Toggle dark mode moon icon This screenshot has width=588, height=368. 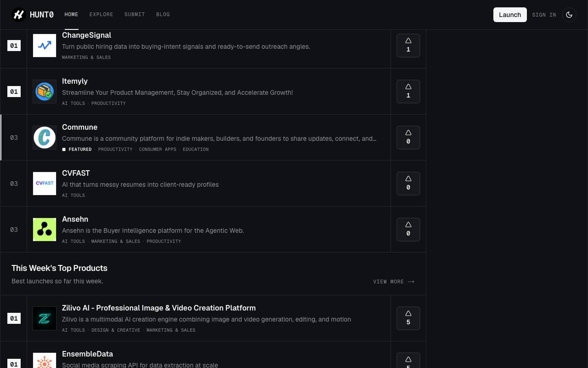tap(569, 15)
